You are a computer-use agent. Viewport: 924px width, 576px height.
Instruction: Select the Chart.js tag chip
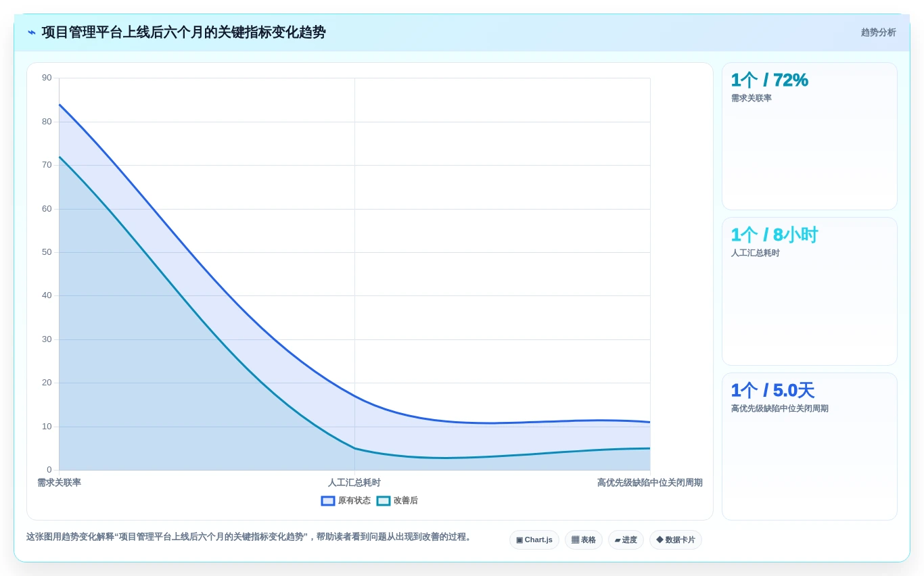point(534,540)
